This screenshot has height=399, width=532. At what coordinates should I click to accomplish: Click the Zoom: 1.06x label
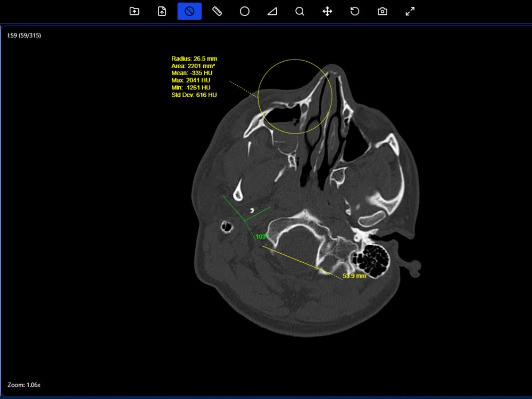coord(24,385)
